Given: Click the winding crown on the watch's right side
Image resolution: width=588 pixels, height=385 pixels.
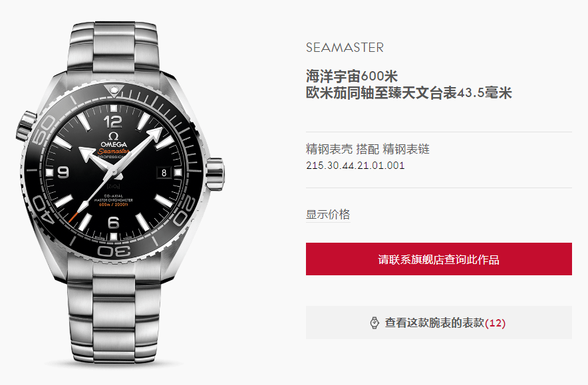Looking at the screenshot, I should point(215,174).
